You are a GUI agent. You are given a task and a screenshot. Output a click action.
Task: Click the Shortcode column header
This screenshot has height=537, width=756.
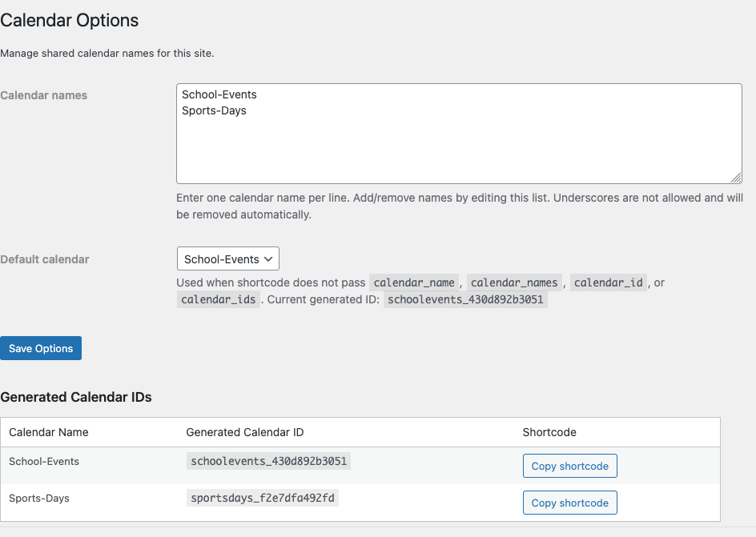coord(549,432)
